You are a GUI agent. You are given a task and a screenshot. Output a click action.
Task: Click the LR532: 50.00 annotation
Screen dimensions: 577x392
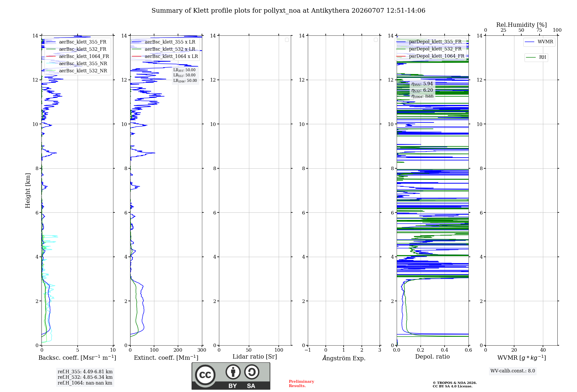point(184,75)
